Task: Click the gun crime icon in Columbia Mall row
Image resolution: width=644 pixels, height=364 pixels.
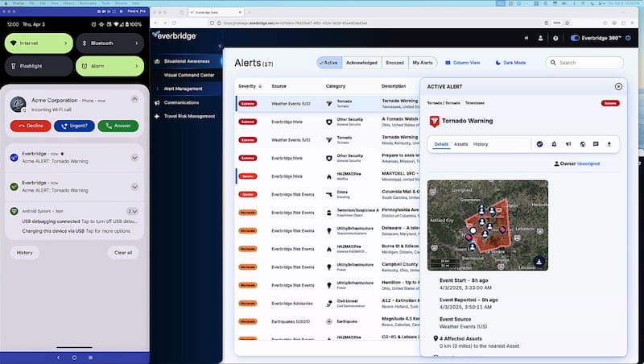Action: coord(329,195)
